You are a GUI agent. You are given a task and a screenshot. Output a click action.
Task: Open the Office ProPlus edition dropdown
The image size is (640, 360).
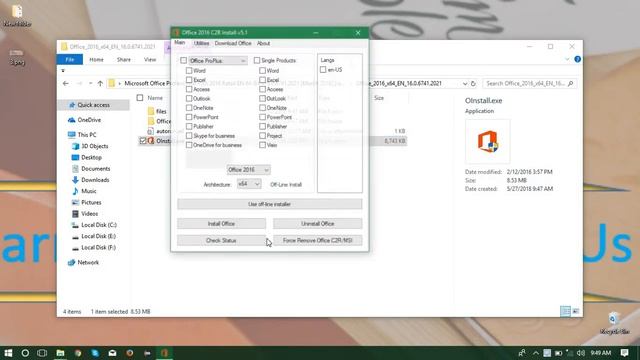coord(218,60)
